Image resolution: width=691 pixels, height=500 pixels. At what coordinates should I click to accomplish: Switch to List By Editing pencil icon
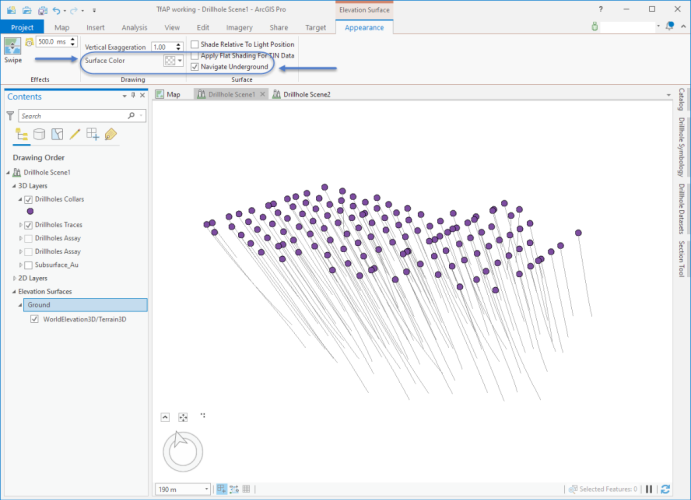click(x=75, y=134)
